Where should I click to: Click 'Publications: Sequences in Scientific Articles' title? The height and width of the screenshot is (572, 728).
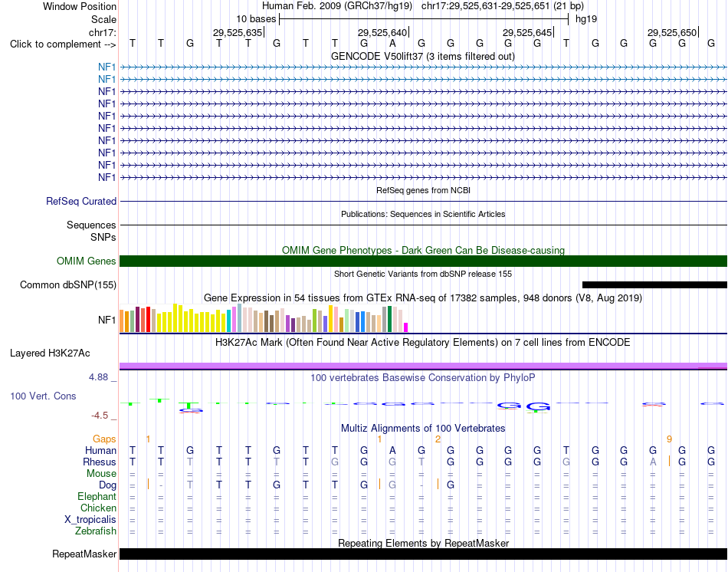[x=423, y=214]
